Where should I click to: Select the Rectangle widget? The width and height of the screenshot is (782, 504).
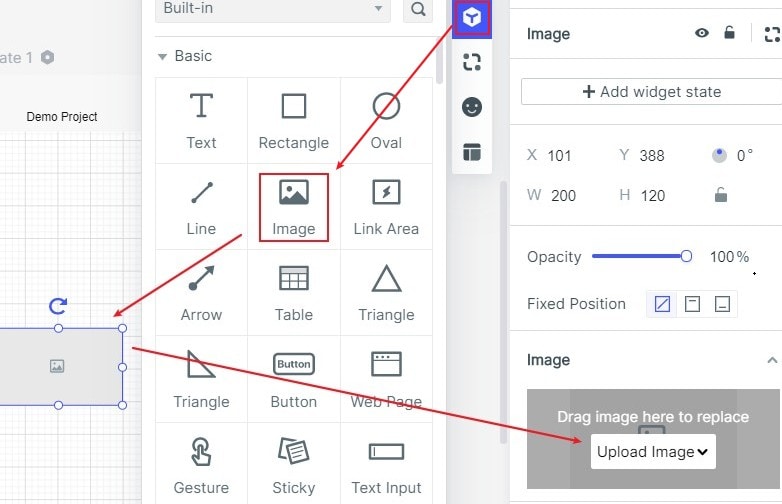pos(294,121)
